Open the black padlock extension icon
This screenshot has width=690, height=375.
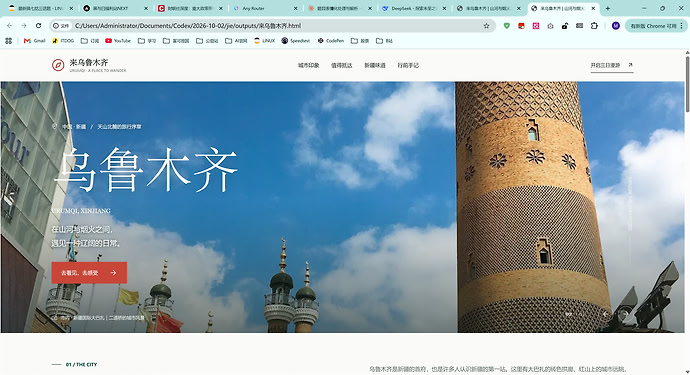pos(565,26)
